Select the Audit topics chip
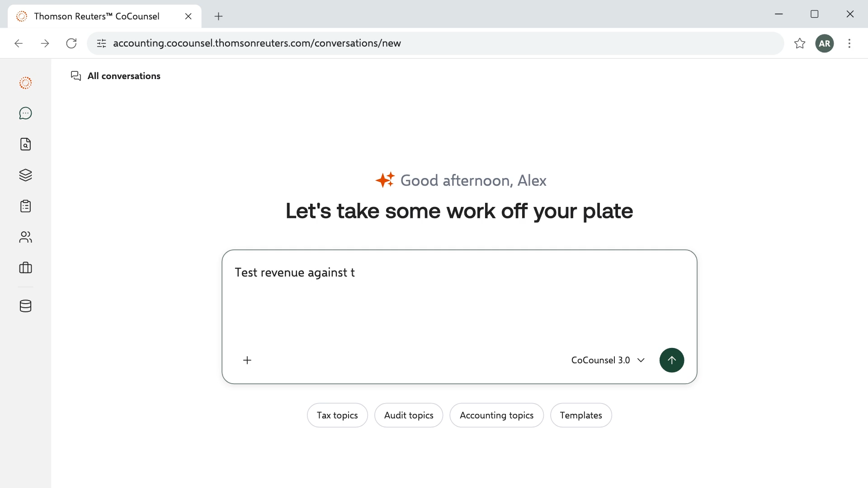The image size is (868, 488). click(x=409, y=415)
